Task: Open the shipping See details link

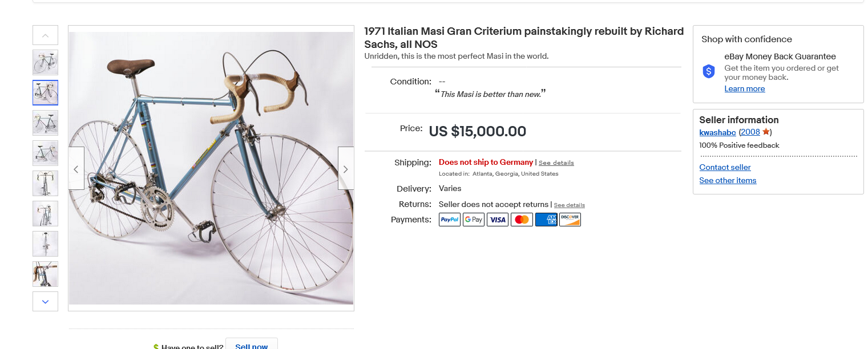Action: pyautogui.click(x=556, y=163)
